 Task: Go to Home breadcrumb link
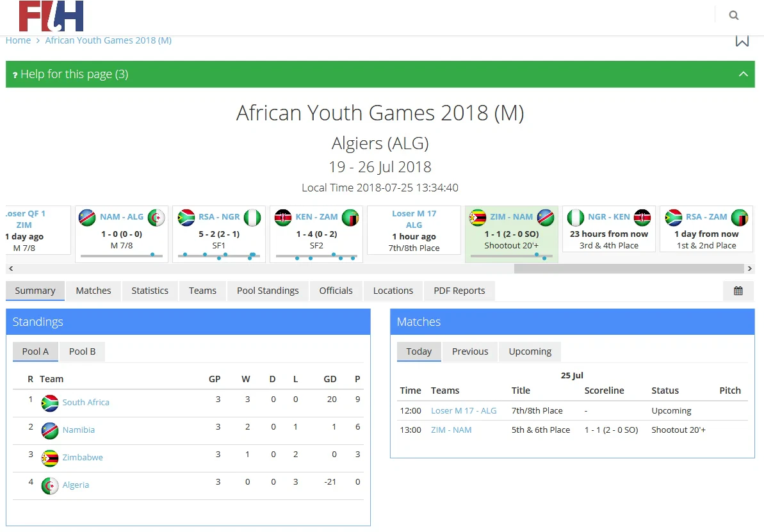pyautogui.click(x=18, y=40)
